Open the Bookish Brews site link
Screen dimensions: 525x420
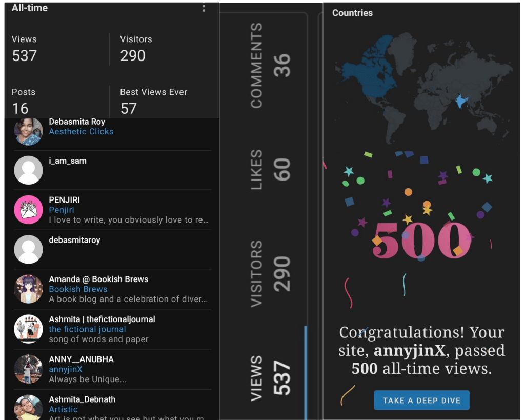coord(78,289)
